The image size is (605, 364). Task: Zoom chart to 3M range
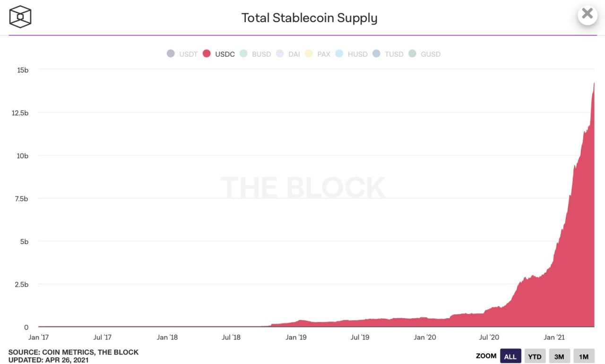point(559,356)
